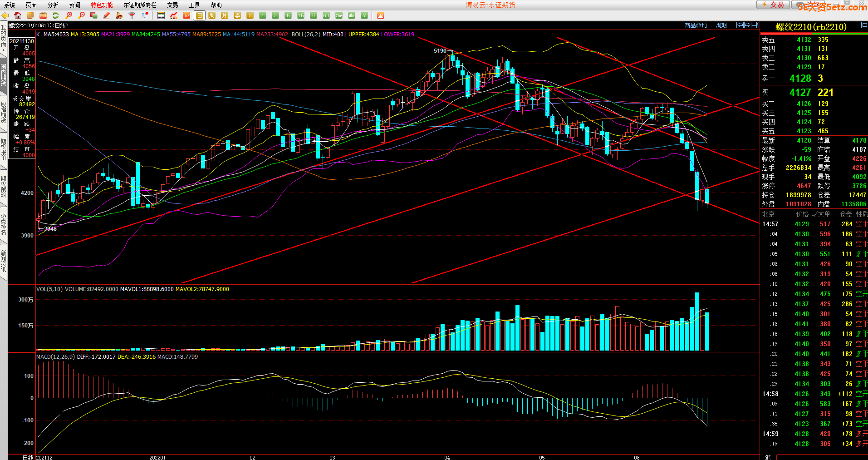Click the previous contract left arrow icon

(x=740, y=25)
